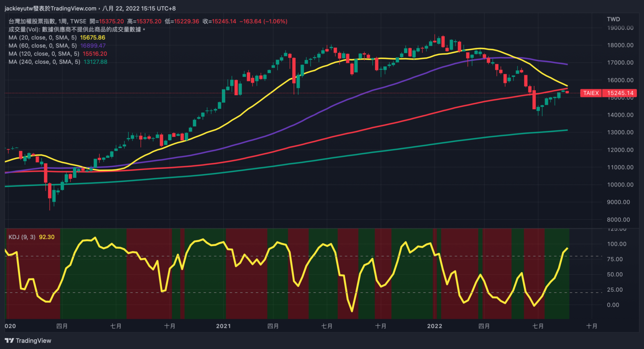Screen dimensions: 644x349
Task: Select the MA (60, close, 0, SMA, 5) legend
Action: point(43,46)
